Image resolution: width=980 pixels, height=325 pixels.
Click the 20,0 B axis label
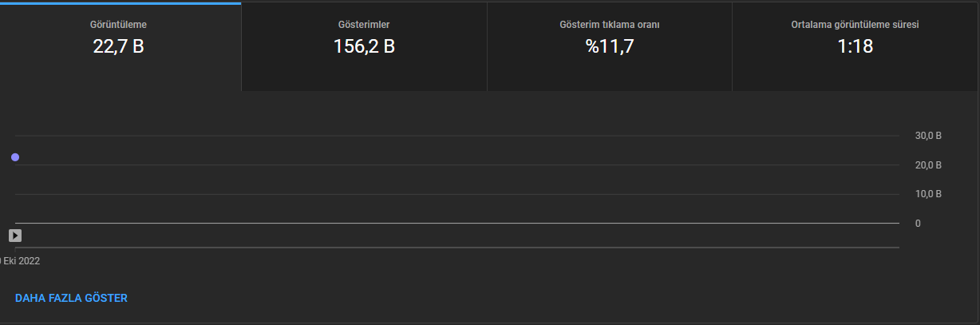pos(928,165)
